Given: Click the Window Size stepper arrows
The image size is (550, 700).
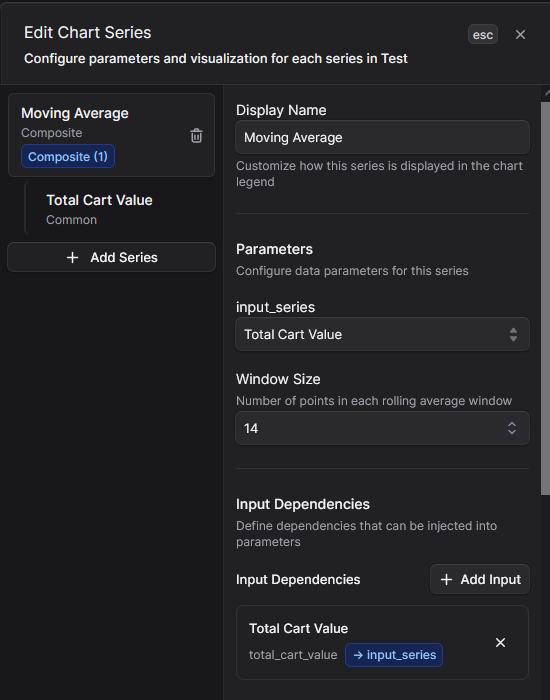Looking at the screenshot, I should coord(512,428).
